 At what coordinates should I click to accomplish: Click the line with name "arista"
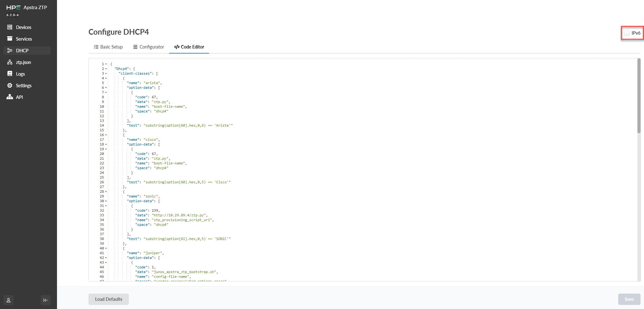[x=145, y=83]
